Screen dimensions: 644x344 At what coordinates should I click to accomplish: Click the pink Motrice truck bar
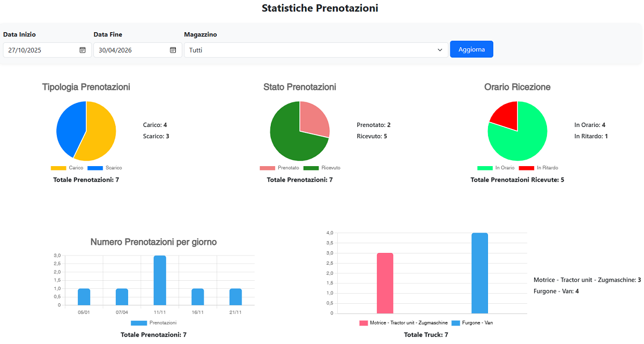click(x=385, y=283)
